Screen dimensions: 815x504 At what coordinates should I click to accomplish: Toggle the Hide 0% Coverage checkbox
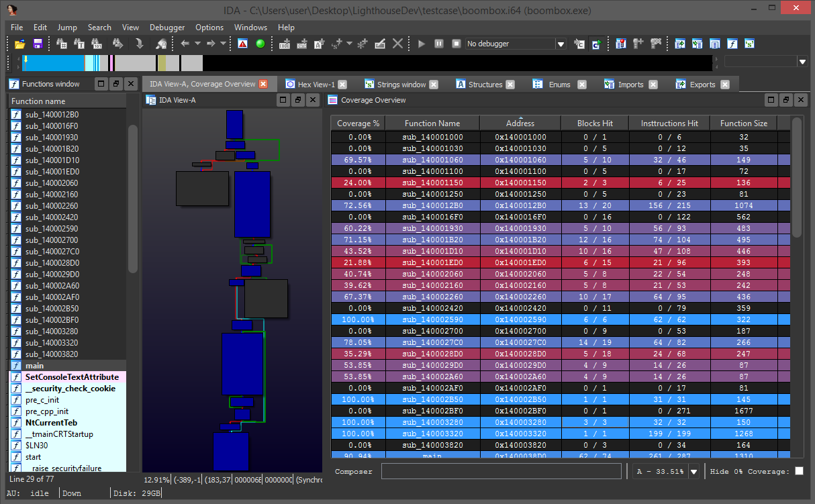pyautogui.click(x=799, y=471)
